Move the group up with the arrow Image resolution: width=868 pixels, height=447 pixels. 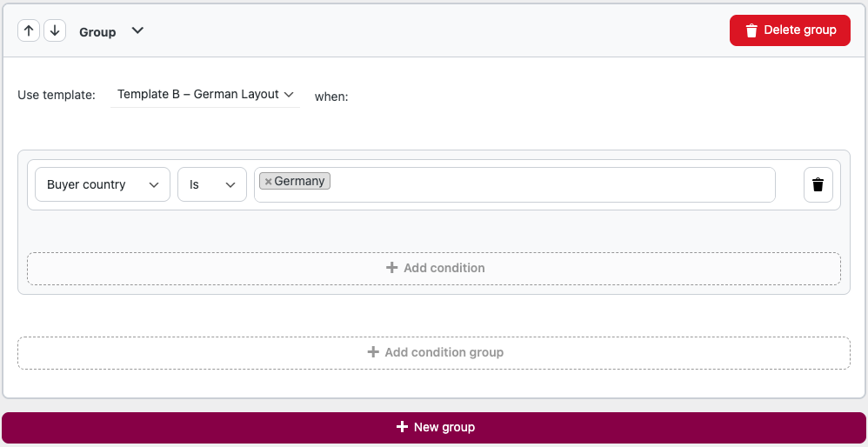29,31
